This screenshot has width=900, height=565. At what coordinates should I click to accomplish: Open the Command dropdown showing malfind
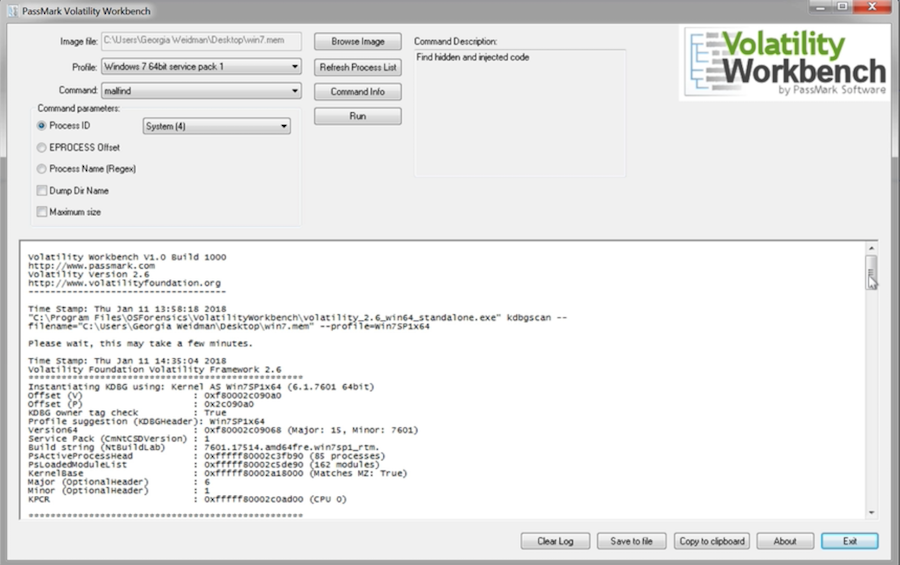click(x=201, y=91)
